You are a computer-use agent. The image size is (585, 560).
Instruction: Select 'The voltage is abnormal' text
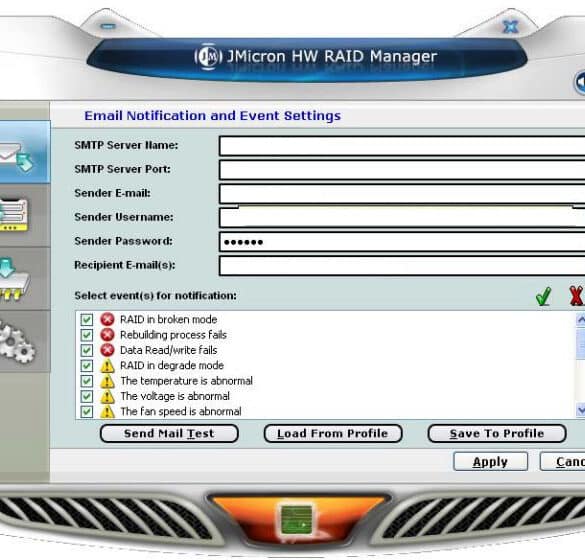[x=175, y=396]
